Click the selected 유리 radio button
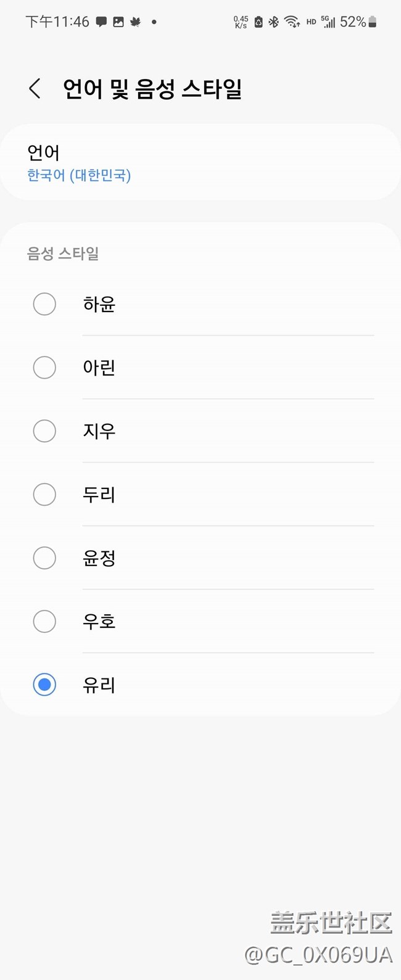 (44, 685)
